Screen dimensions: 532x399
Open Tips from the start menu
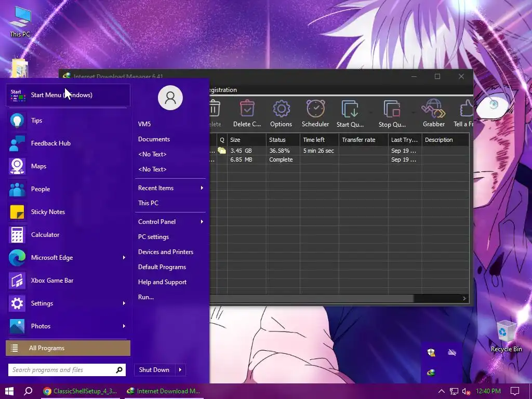click(68, 121)
